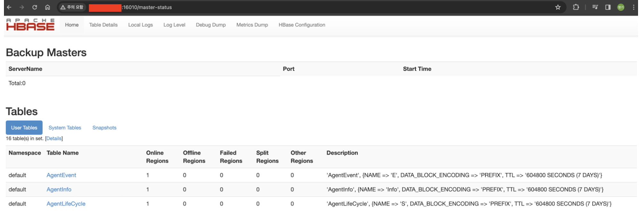Viewport: 644px width, 218px height.
Task: Open Debug Dump page
Action: pos(211,25)
